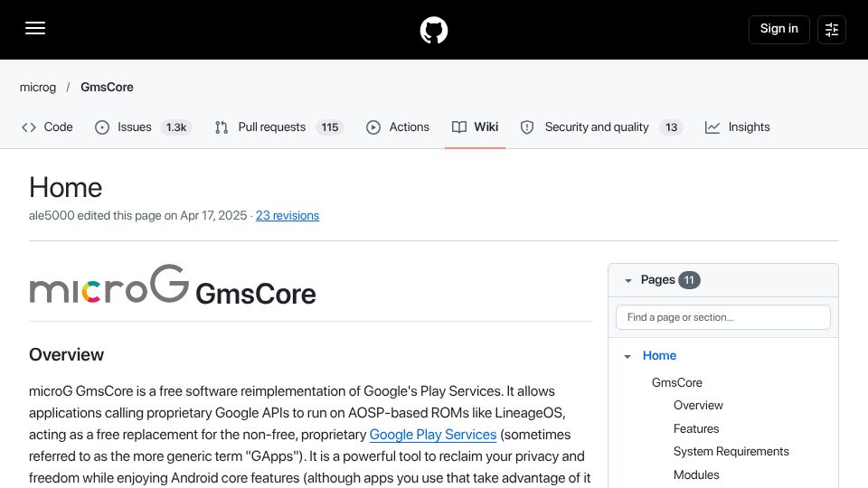Screen dimensions: 868x488
Task: Switch to the Code tab
Action: pyautogui.click(x=47, y=127)
